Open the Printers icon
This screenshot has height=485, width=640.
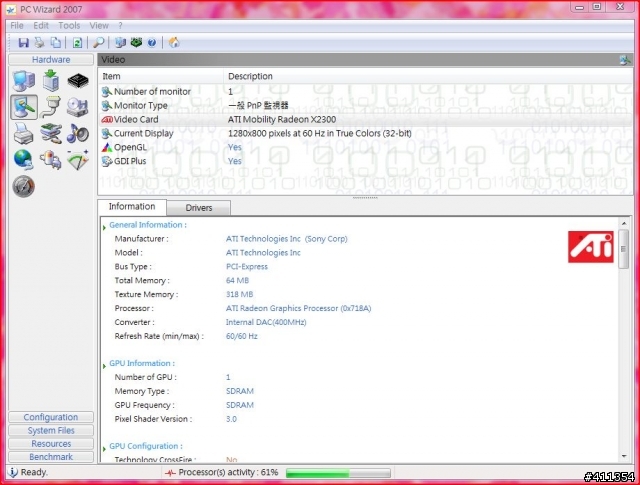(x=24, y=133)
